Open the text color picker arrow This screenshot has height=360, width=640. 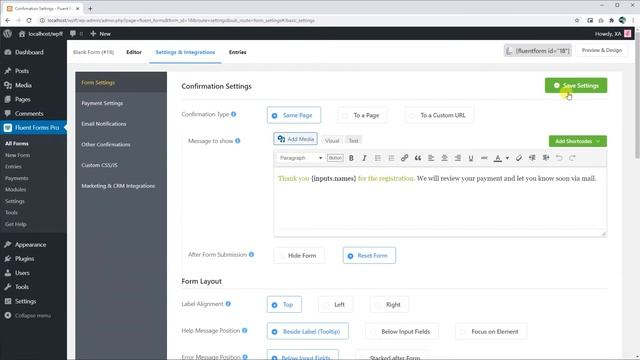click(507, 158)
